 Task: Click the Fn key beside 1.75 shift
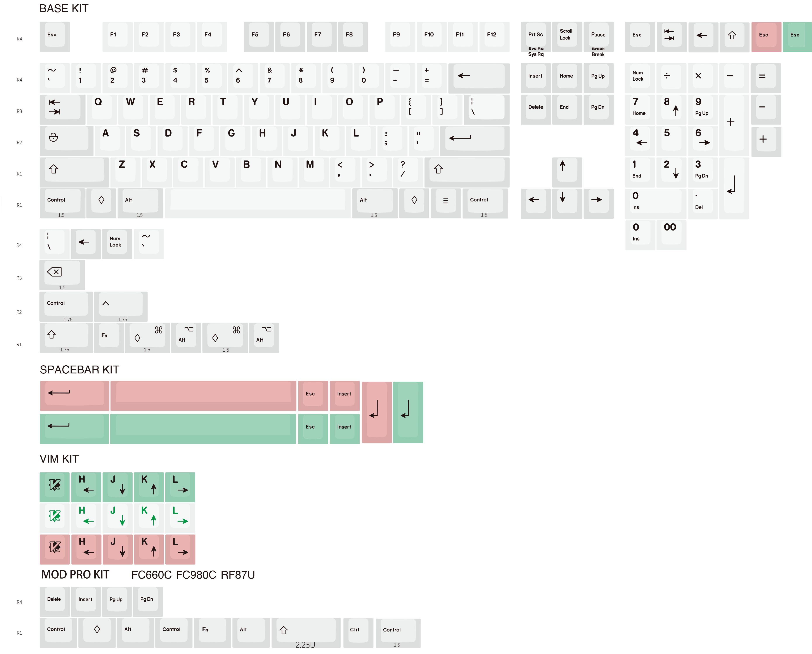(109, 338)
